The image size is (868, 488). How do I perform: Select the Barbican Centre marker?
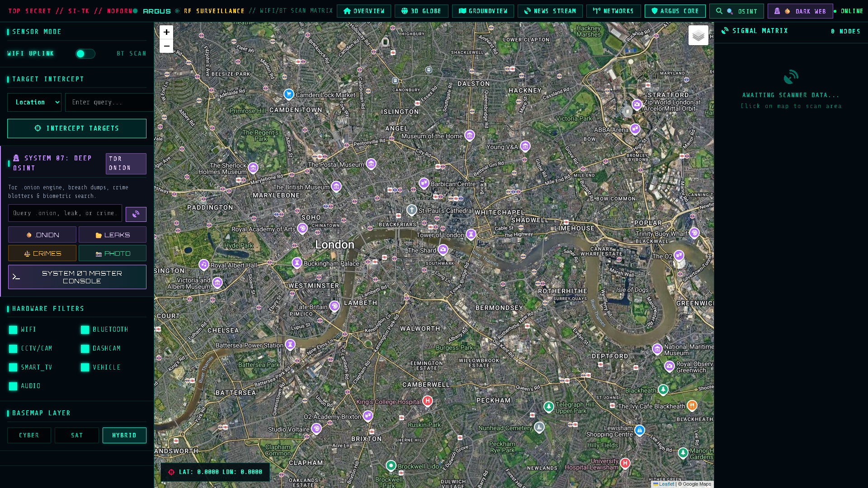[424, 183]
